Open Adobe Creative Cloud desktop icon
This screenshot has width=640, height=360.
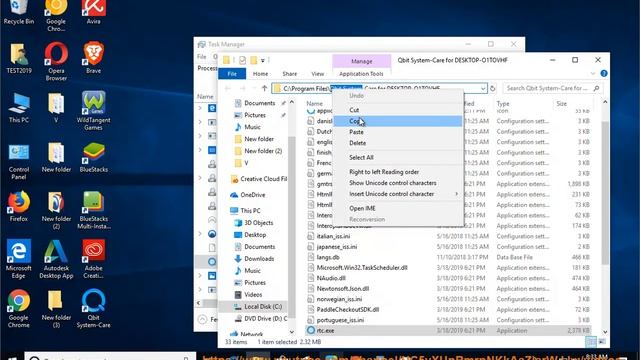pyautogui.click(x=93, y=260)
